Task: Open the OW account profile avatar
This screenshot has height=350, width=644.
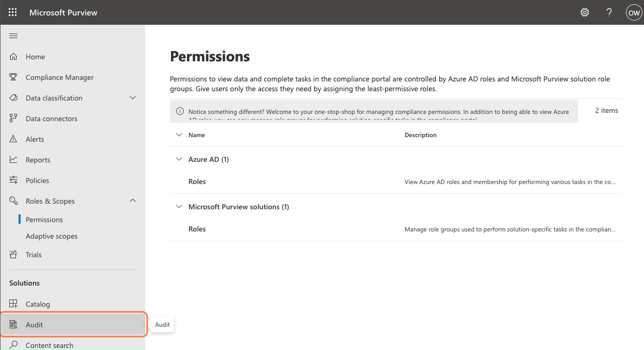Action: (634, 12)
